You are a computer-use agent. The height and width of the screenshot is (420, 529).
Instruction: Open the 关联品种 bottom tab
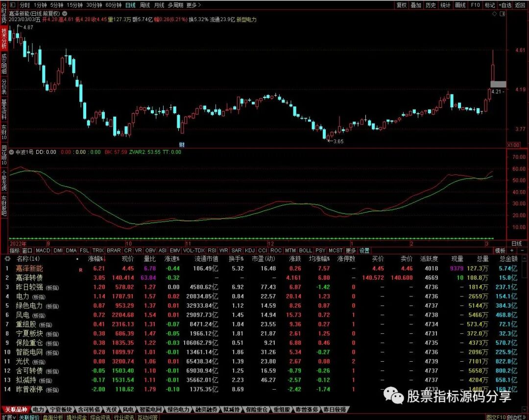16,410
